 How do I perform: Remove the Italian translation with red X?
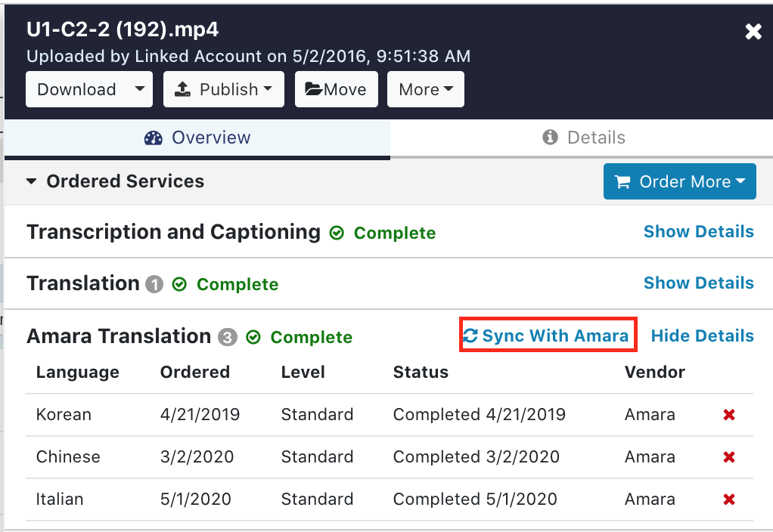point(729,500)
